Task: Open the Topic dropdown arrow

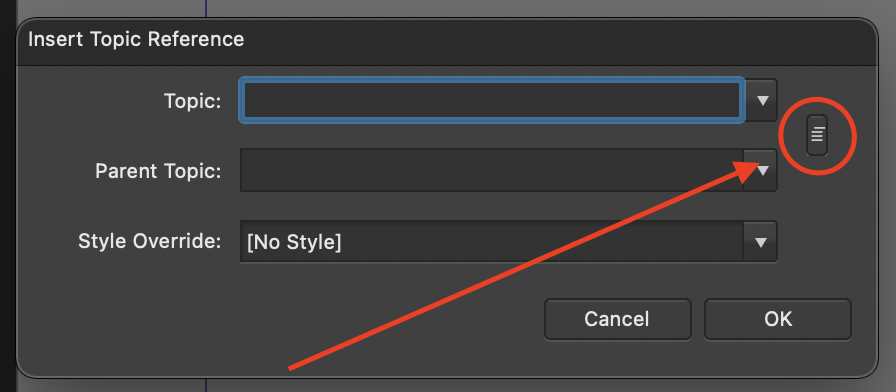Action: tap(762, 101)
